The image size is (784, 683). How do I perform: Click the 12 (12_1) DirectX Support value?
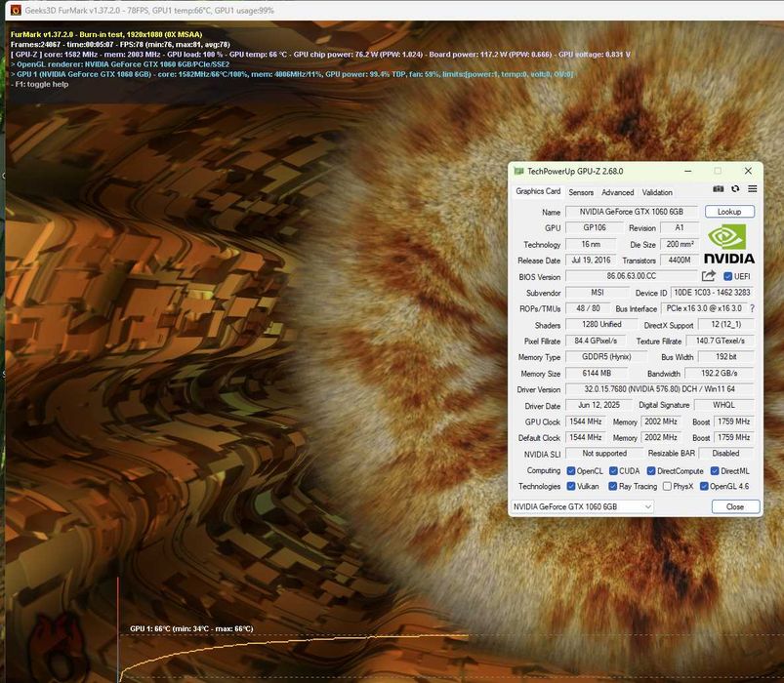(x=726, y=324)
